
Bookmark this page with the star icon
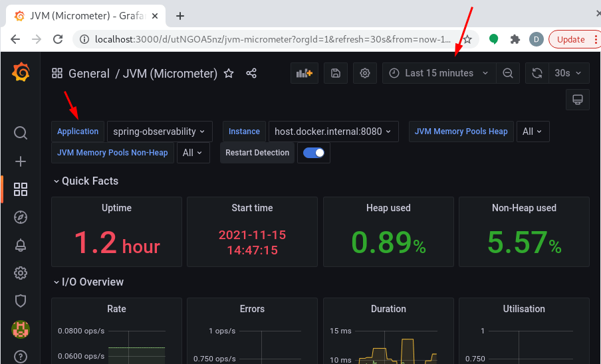pyautogui.click(x=467, y=39)
